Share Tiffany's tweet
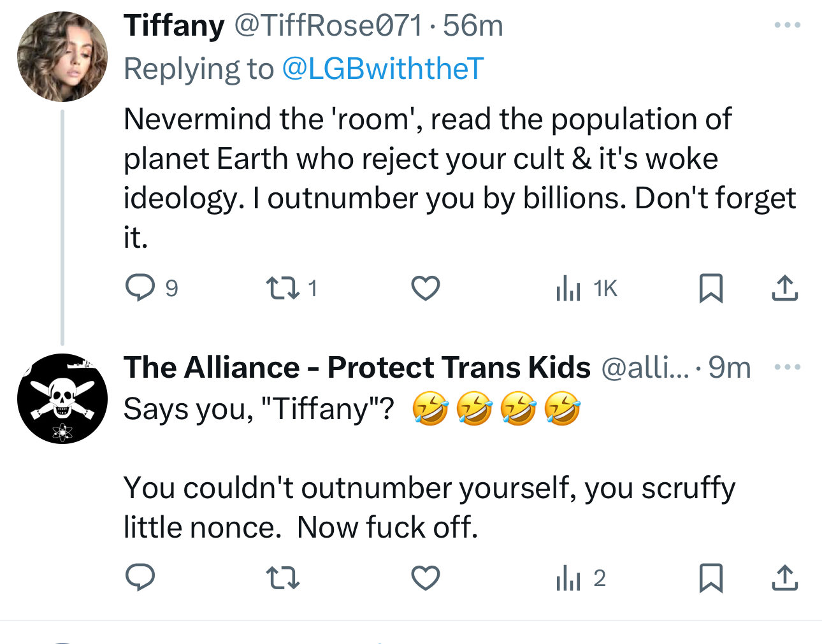 [x=784, y=288]
